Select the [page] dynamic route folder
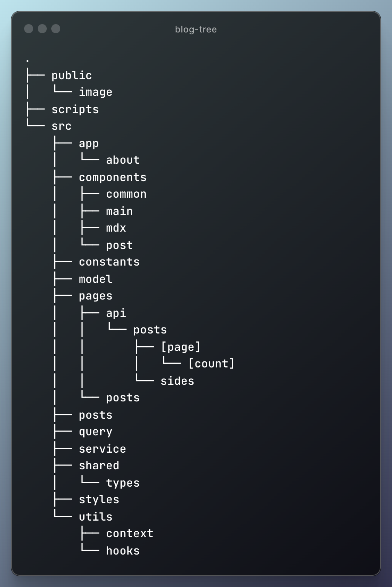Viewport: 392px width, 587px height. (181, 347)
